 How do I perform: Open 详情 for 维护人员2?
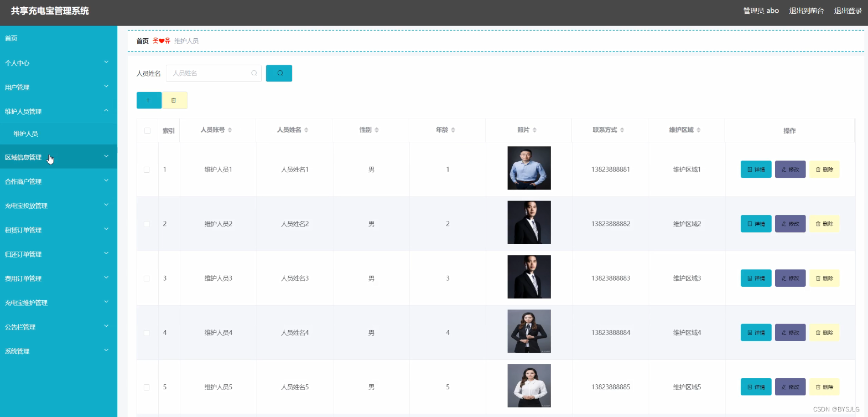tap(756, 224)
